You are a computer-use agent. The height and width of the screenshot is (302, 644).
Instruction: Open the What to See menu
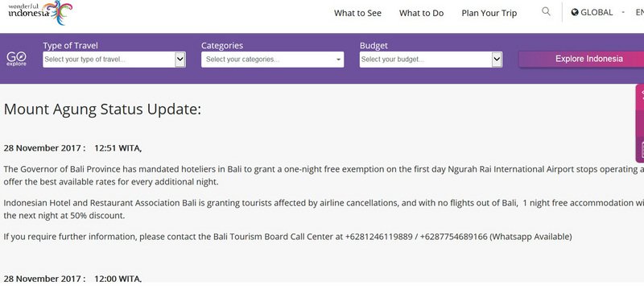[x=357, y=13]
